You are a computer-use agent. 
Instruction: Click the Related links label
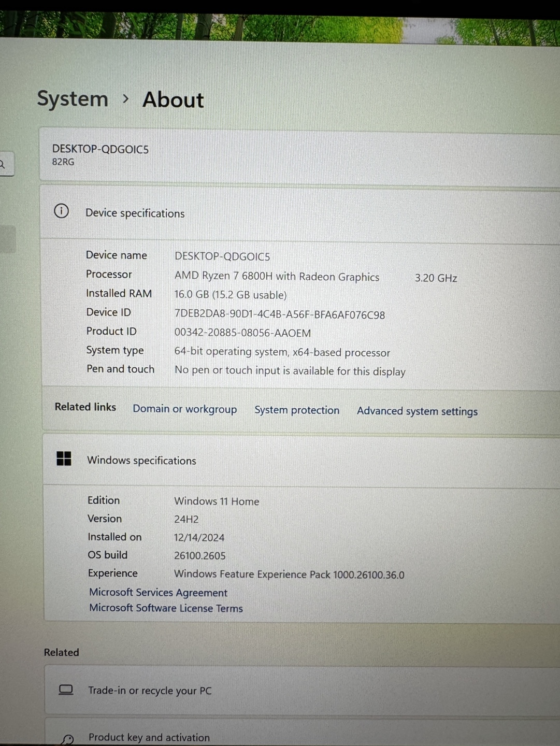85,407
